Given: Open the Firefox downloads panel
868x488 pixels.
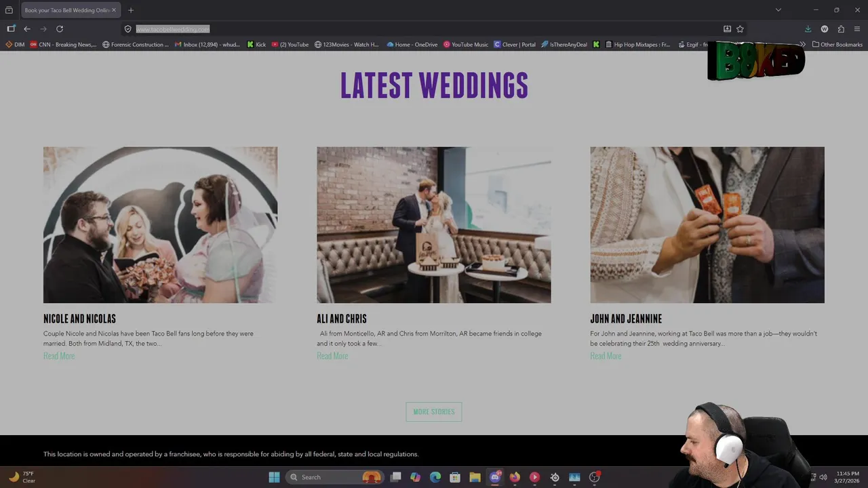Looking at the screenshot, I should [x=808, y=29].
